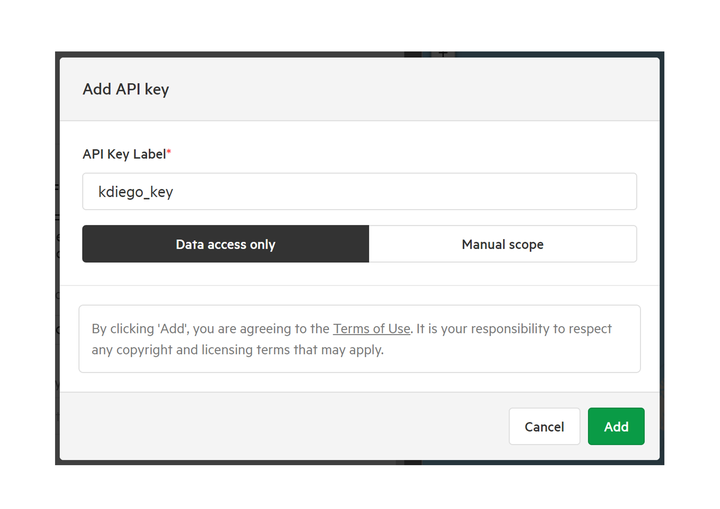Click the API Key Label input field
720x509 pixels.
coord(360,192)
